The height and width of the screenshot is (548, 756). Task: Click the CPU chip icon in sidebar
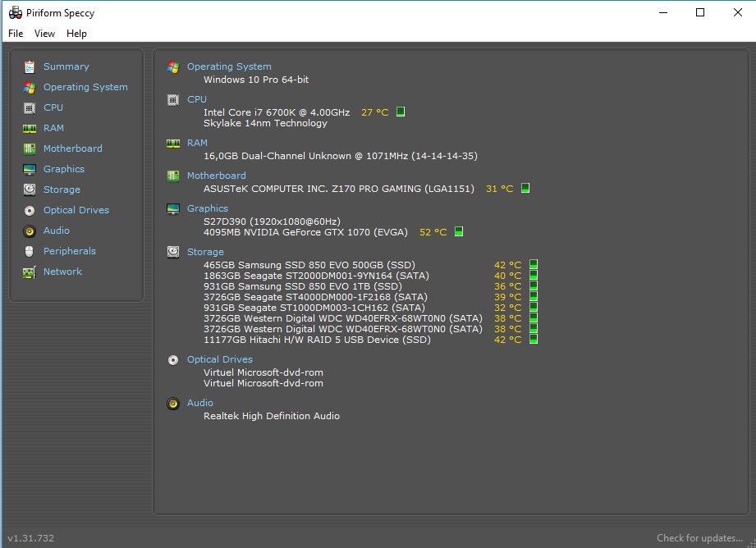30,108
